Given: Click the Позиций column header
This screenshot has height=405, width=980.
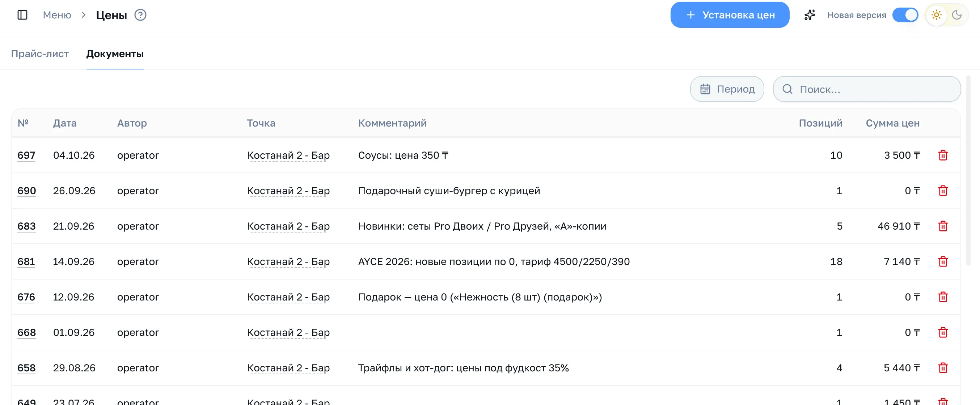Looking at the screenshot, I should [821, 123].
